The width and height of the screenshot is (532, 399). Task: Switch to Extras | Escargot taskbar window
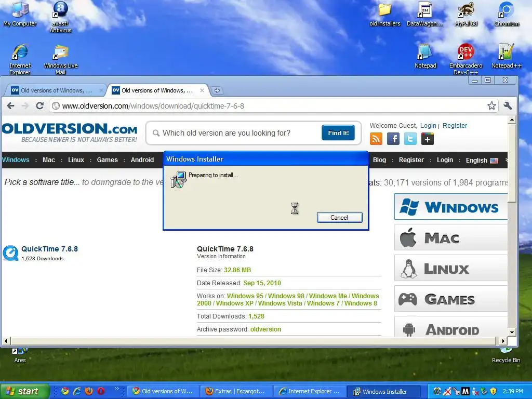point(236,391)
